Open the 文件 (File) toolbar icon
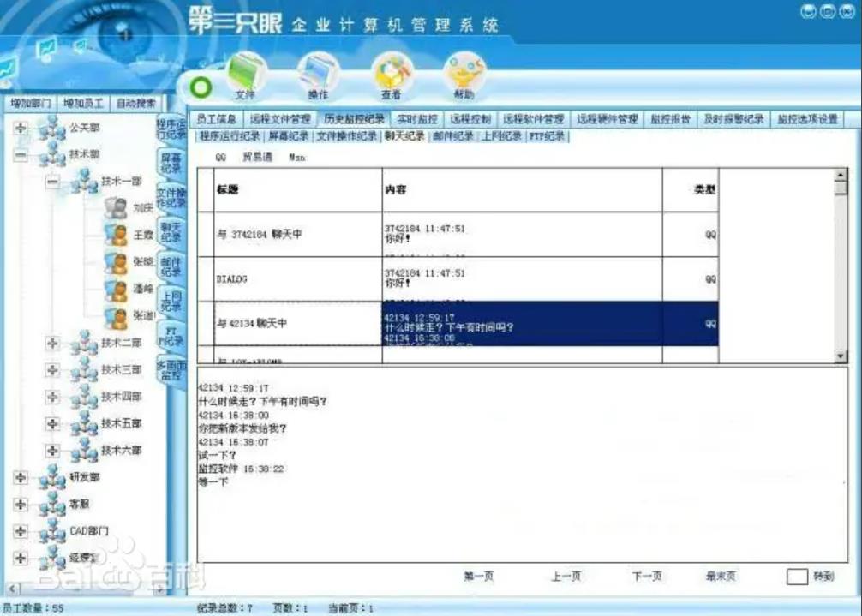 pyautogui.click(x=244, y=72)
